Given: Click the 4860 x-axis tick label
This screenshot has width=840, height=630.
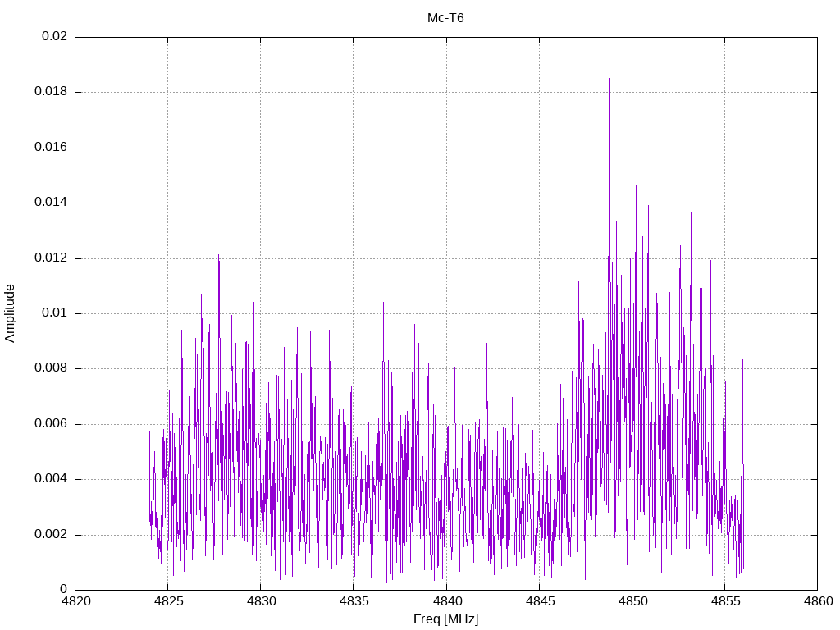Looking at the screenshot, I should tap(818, 601).
